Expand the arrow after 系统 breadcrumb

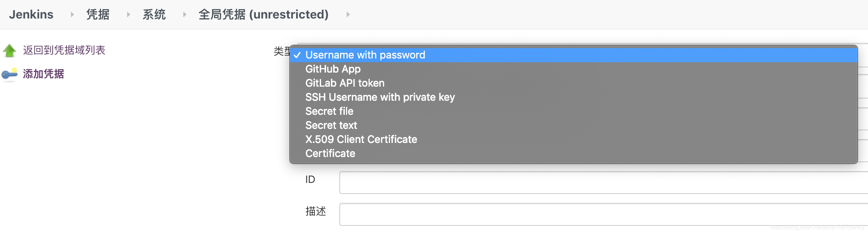[184, 14]
